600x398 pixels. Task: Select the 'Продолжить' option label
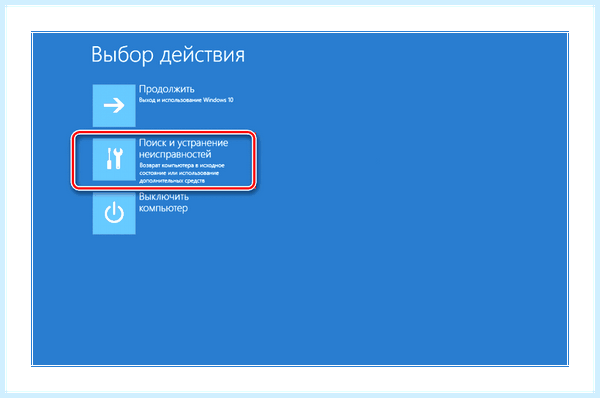166,89
